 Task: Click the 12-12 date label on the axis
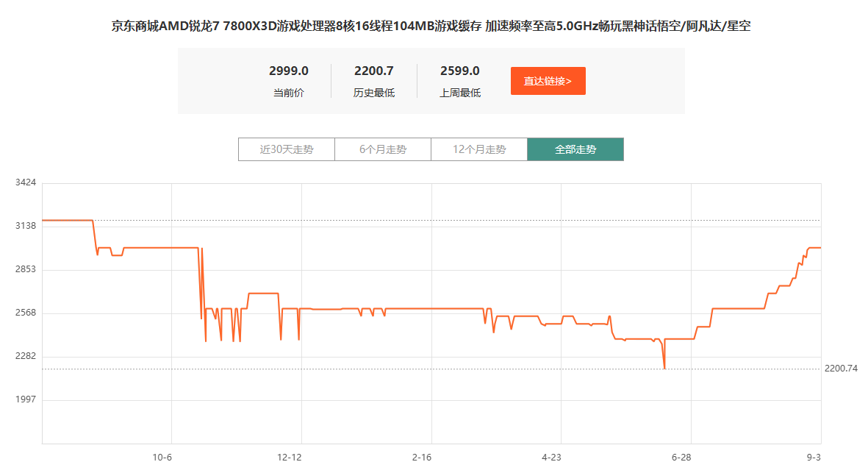click(291, 457)
